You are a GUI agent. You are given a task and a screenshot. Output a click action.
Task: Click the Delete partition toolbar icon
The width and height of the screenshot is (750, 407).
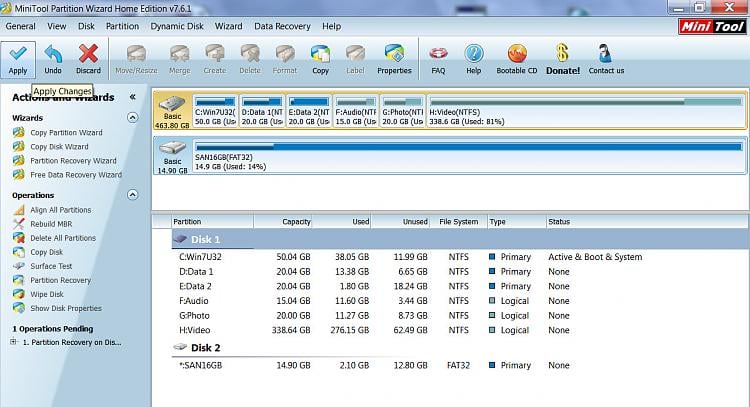[250, 54]
